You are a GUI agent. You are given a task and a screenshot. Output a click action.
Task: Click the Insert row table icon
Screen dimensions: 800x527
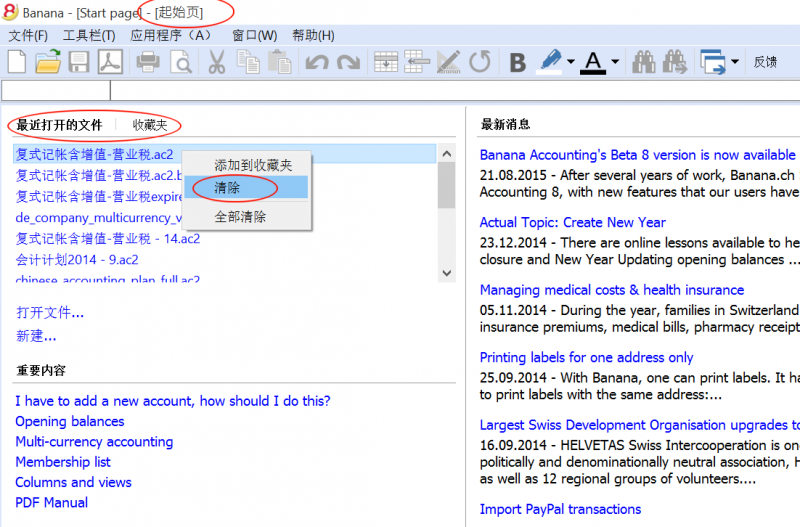[386, 62]
